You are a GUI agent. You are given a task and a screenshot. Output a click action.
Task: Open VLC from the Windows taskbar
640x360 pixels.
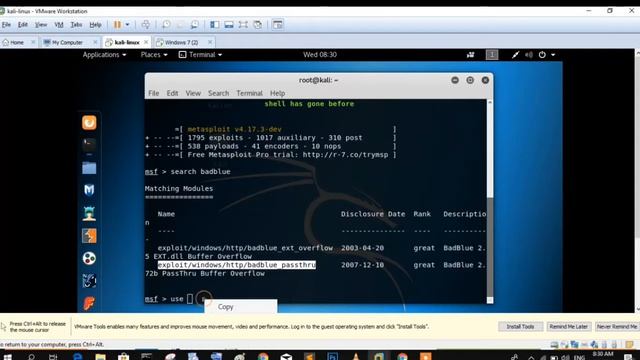coord(356,356)
